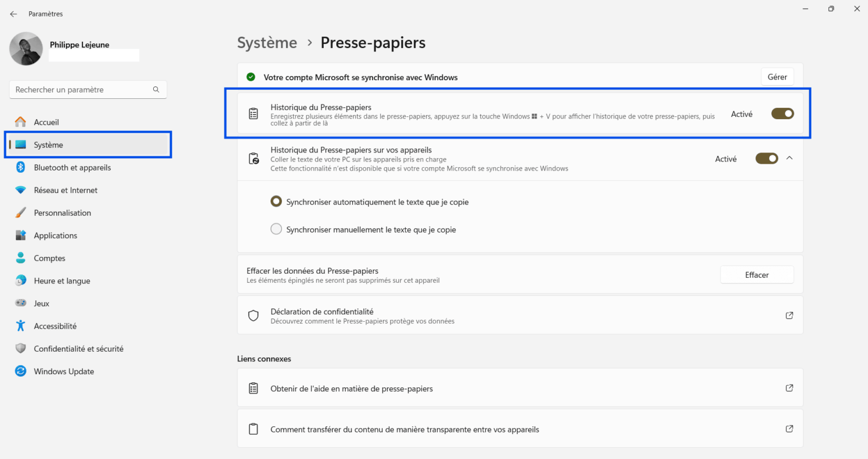Click Accessibilité label in sidebar
Viewport: 868px width, 459px height.
point(55,326)
